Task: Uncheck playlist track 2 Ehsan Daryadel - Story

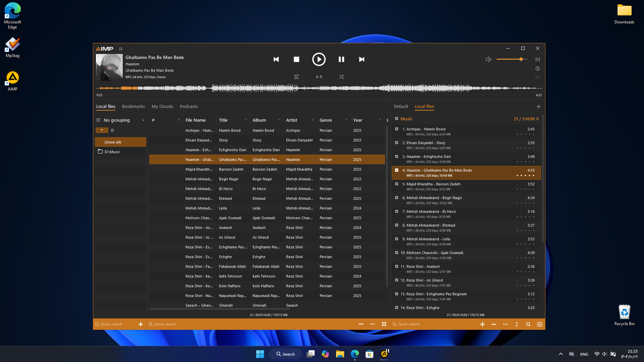Action: coord(396,143)
